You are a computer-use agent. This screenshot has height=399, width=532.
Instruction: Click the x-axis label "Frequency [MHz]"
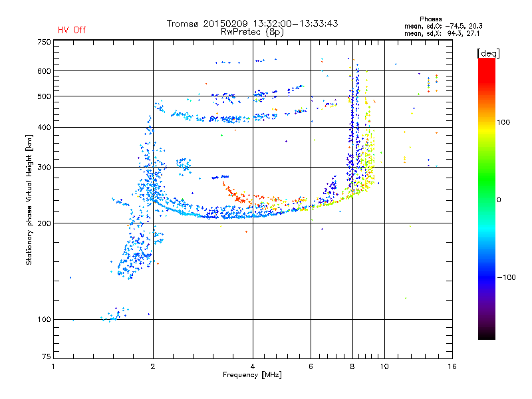click(x=252, y=375)
